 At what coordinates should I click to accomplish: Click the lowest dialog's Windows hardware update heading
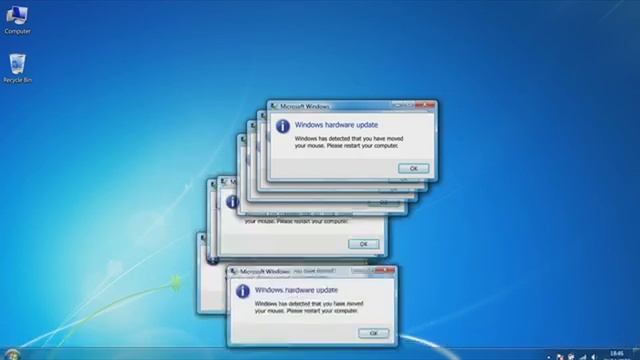(x=296, y=290)
